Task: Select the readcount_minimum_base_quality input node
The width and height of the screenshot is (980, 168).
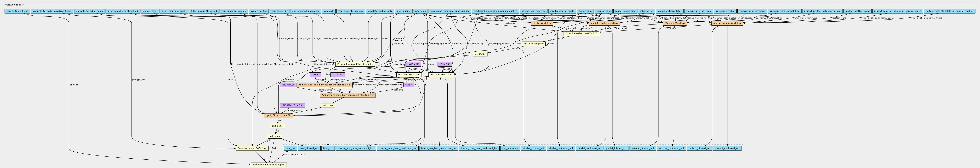Action: click(450, 11)
